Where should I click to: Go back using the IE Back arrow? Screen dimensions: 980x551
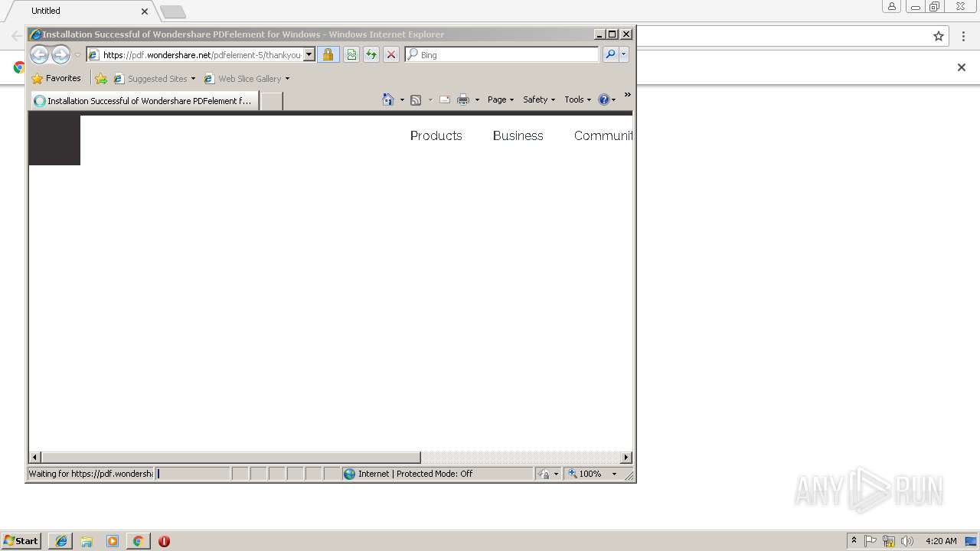point(39,54)
